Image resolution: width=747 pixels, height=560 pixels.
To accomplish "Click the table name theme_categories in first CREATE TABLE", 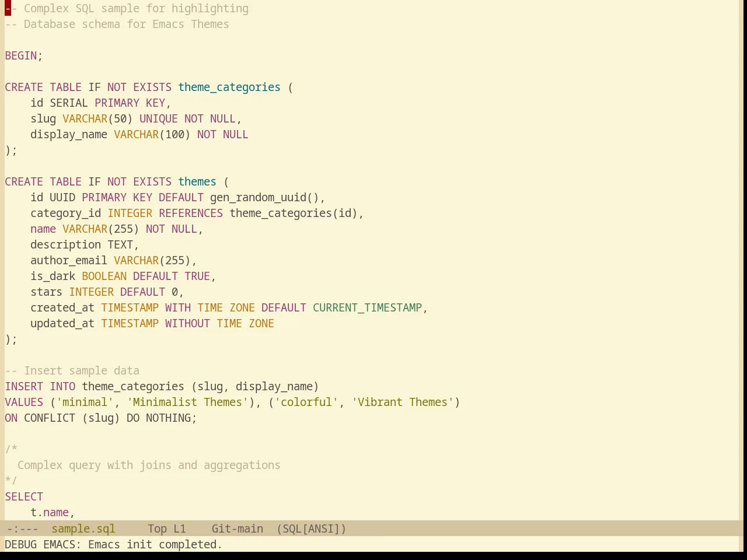I will pyautogui.click(x=229, y=87).
